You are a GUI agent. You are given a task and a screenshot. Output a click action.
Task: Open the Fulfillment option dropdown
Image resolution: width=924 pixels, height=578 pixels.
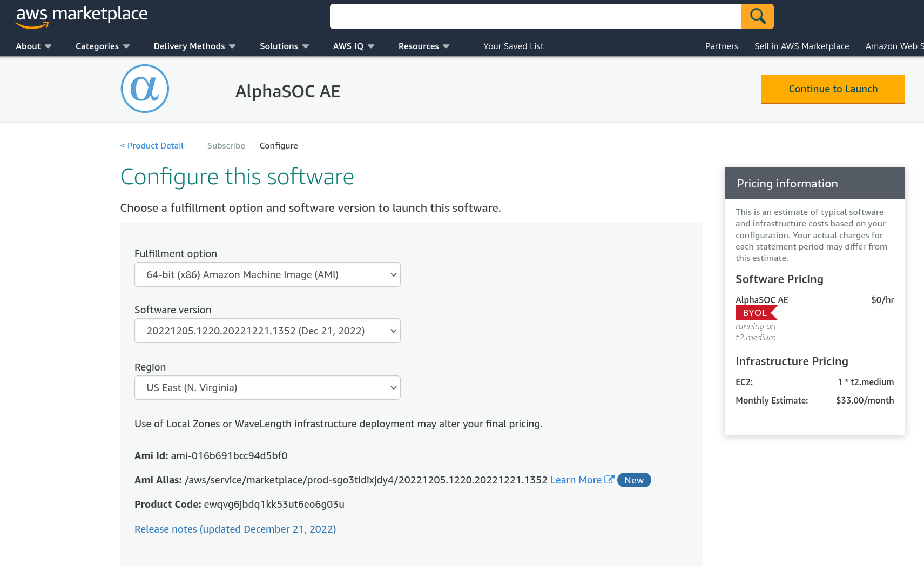click(267, 274)
